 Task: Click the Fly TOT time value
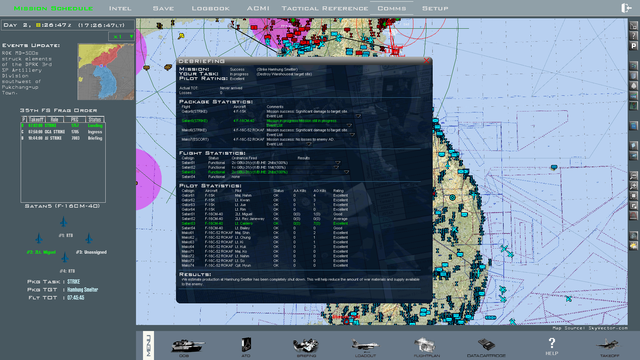76,298
